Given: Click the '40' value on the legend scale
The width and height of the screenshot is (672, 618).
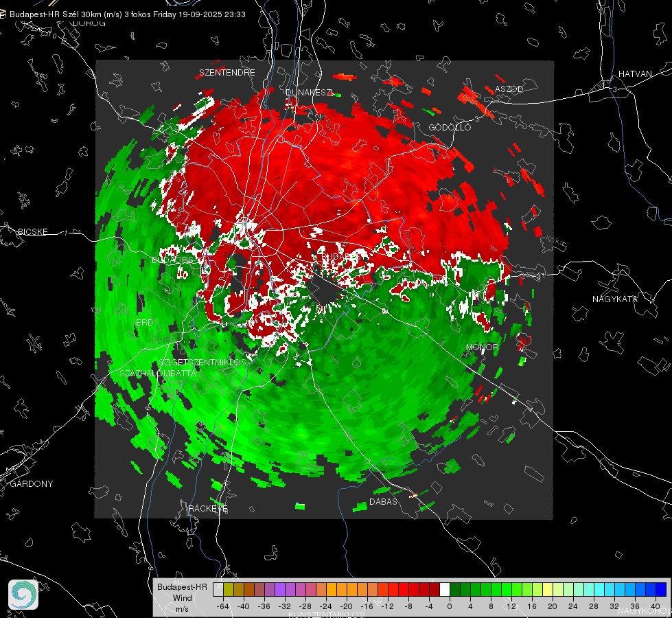Looking at the screenshot, I should coord(656,606).
